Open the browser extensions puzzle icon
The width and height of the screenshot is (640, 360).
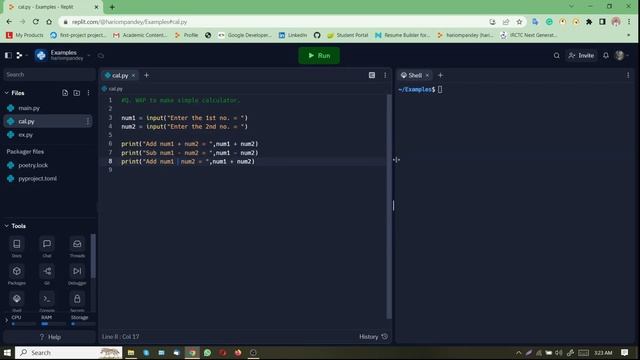coord(589,22)
